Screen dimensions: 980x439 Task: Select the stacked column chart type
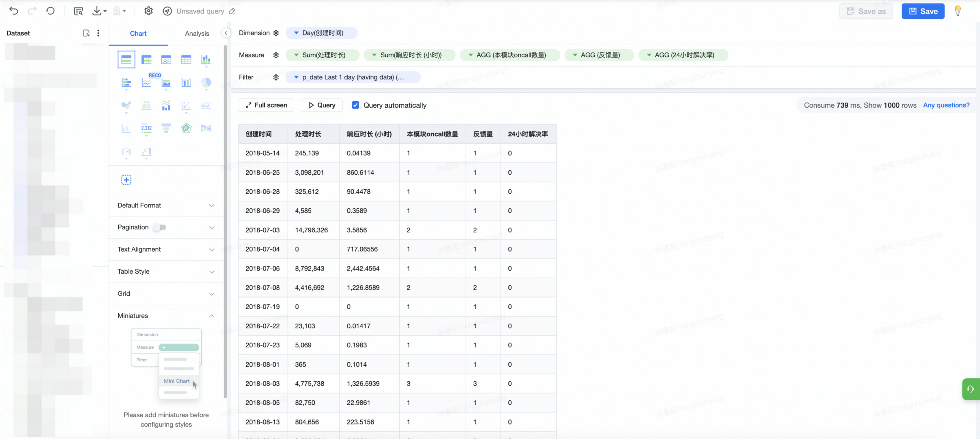pyautogui.click(x=206, y=60)
